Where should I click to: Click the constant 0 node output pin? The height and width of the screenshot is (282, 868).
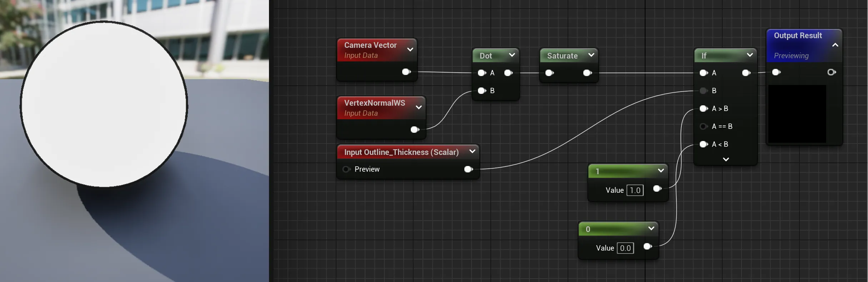(648, 246)
